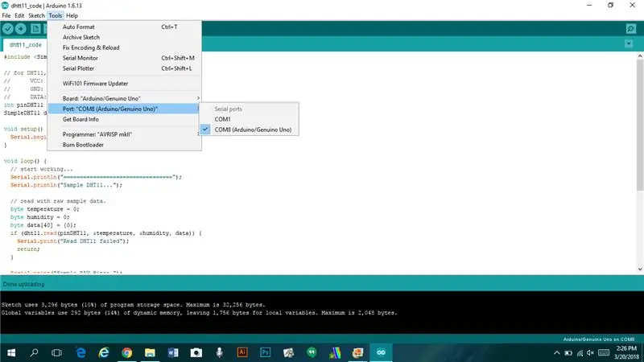Viewport: 644px width, 362px height.
Task: Click the "Sketch uses 3,296 bytes" console line
Action: [134, 305]
